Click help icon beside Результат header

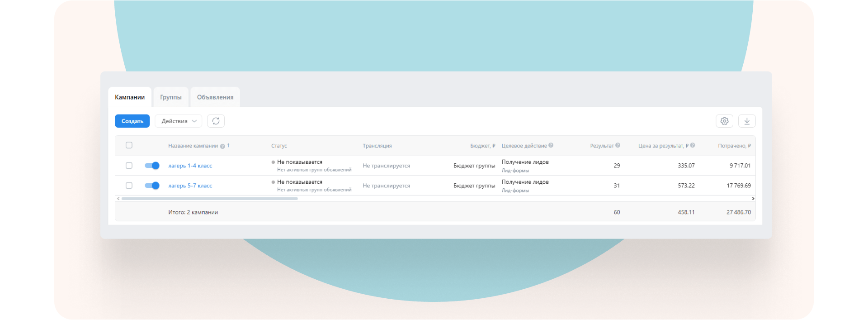[618, 146]
